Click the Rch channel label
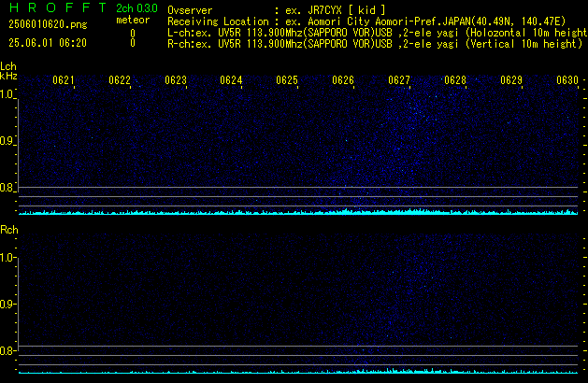The height and width of the screenshot is (383, 588). pos(9,230)
